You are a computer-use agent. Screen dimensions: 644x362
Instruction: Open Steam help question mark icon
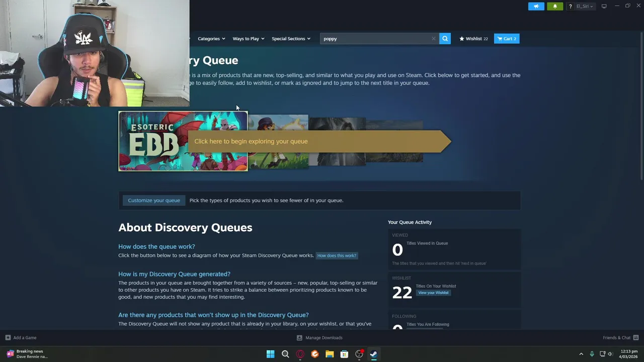(x=570, y=7)
